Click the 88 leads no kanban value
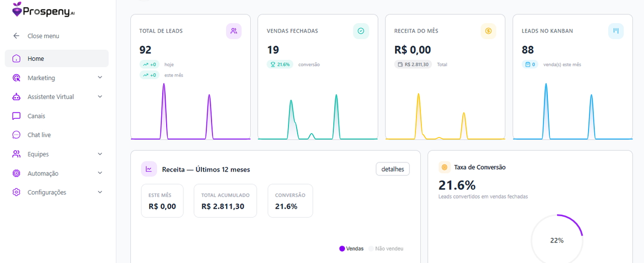Image resolution: width=644 pixels, height=263 pixels. [x=528, y=50]
